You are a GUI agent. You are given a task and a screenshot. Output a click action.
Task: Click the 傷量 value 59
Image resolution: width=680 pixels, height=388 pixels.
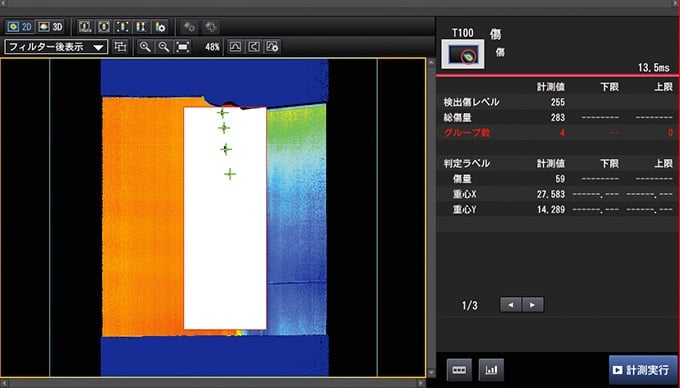pyautogui.click(x=560, y=179)
